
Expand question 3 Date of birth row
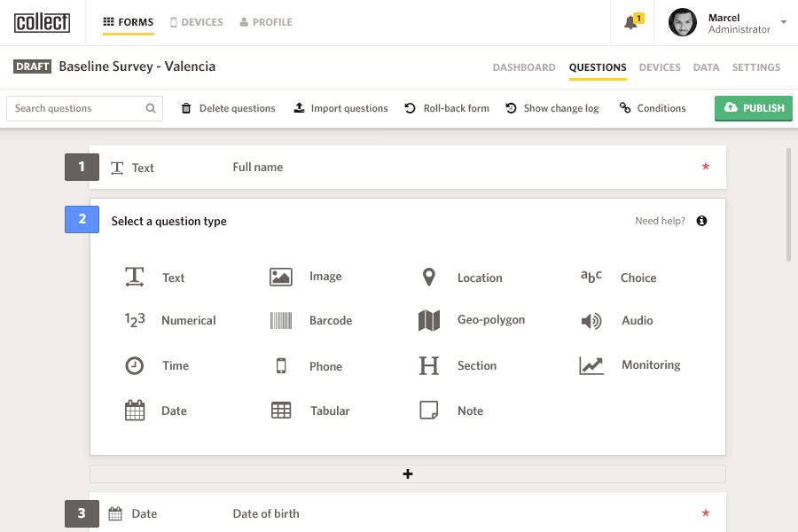tap(408, 513)
